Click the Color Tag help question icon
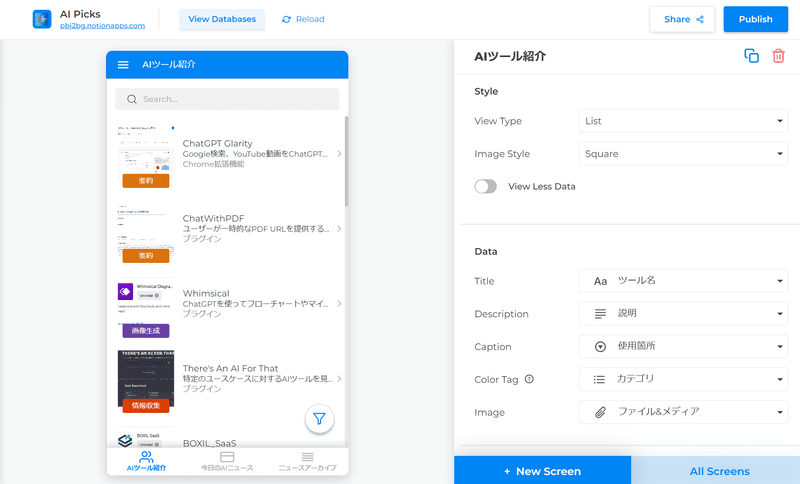 pyautogui.click(x=529, y=379)
